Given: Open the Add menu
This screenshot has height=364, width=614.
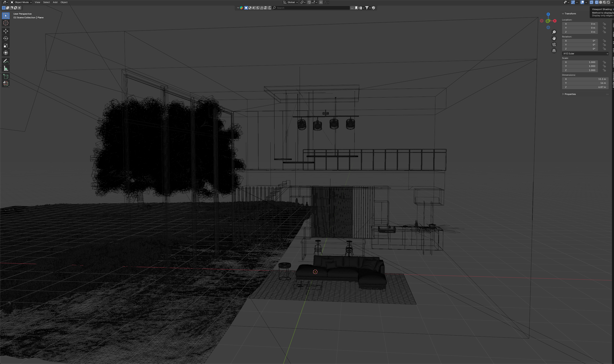Looking at the screenshot, I should 55,2.
